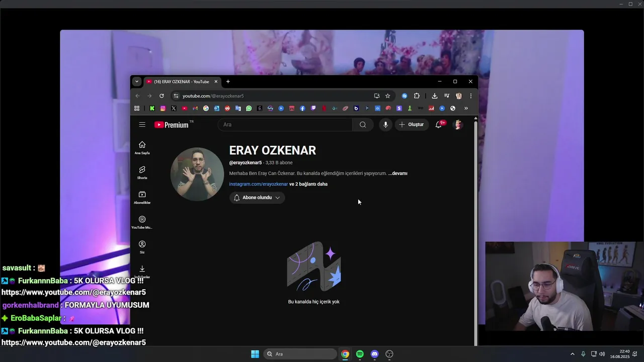
Task: Open Spotify from the taskbar
Action: (360, 354)
